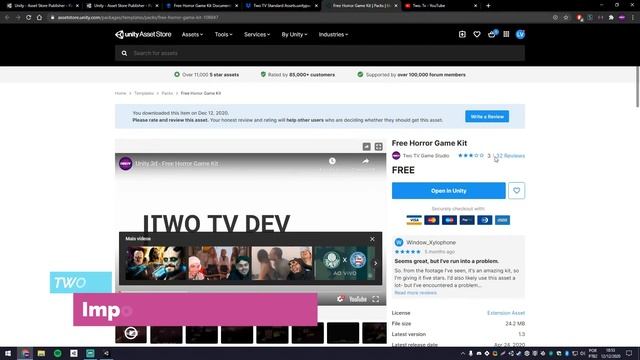640x360 pixels.
Task: Go to Templates breadcrumb
Action: coord(144,93)
